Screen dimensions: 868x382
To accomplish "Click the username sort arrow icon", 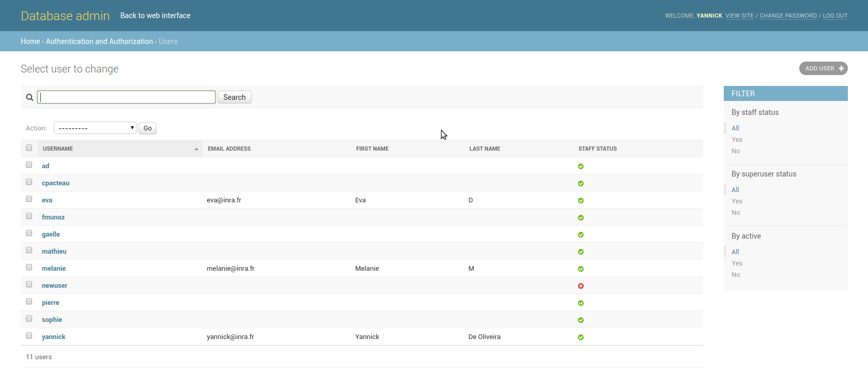I will coord(196,149).
